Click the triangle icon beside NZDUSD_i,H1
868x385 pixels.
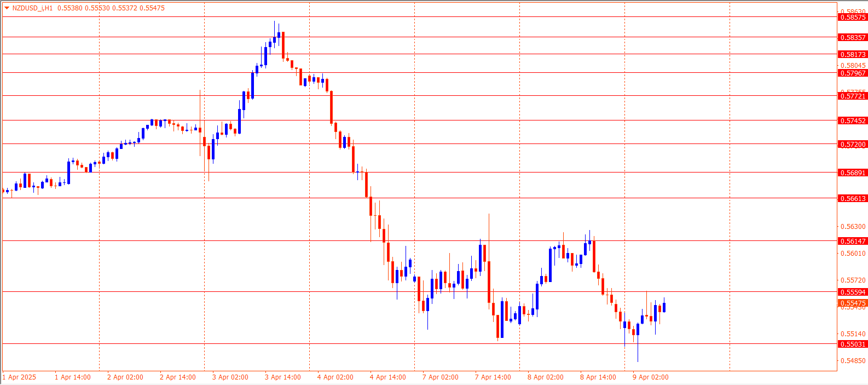tap(7, 8)
